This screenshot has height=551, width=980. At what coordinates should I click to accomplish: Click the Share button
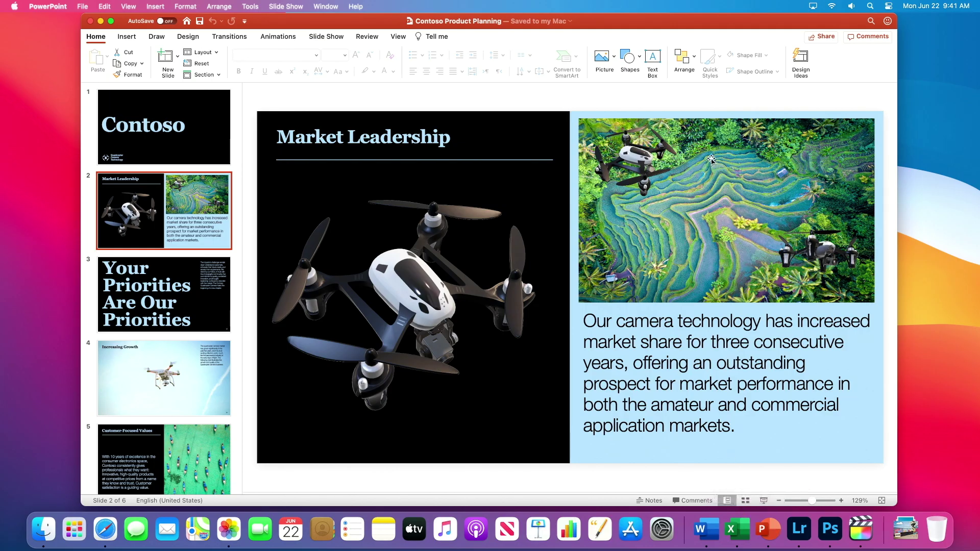click(821, 36)
